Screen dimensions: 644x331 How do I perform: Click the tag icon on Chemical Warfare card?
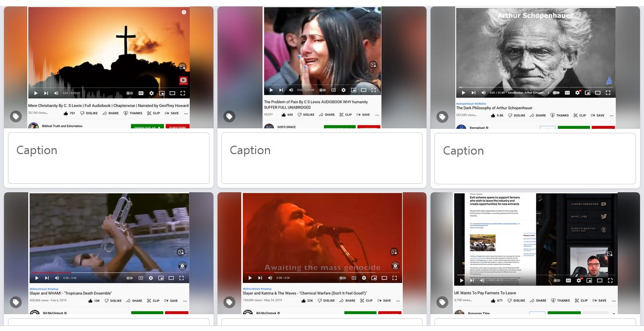click(229, 302)
